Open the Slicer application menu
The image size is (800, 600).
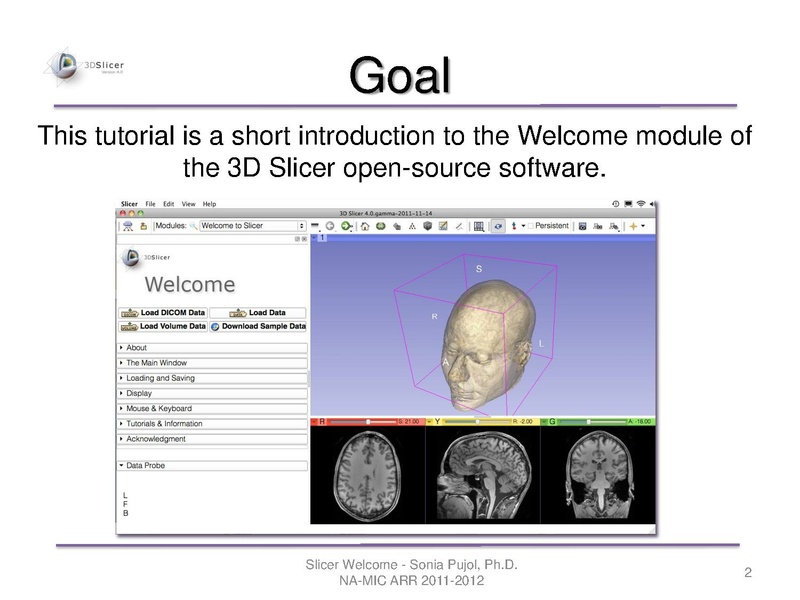pyautogui.click(x=129, y=204)
